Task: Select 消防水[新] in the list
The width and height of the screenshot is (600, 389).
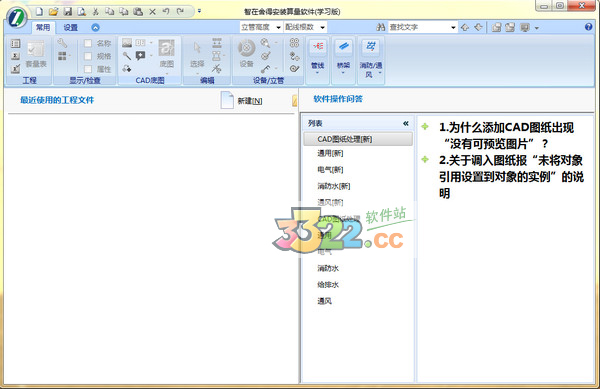Action: tap(334, 186)
